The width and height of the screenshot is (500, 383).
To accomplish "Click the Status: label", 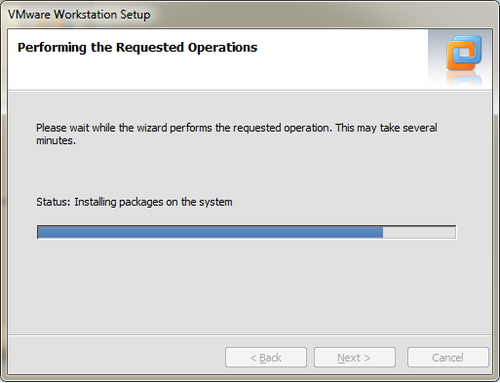I will [x=53, y=202].
